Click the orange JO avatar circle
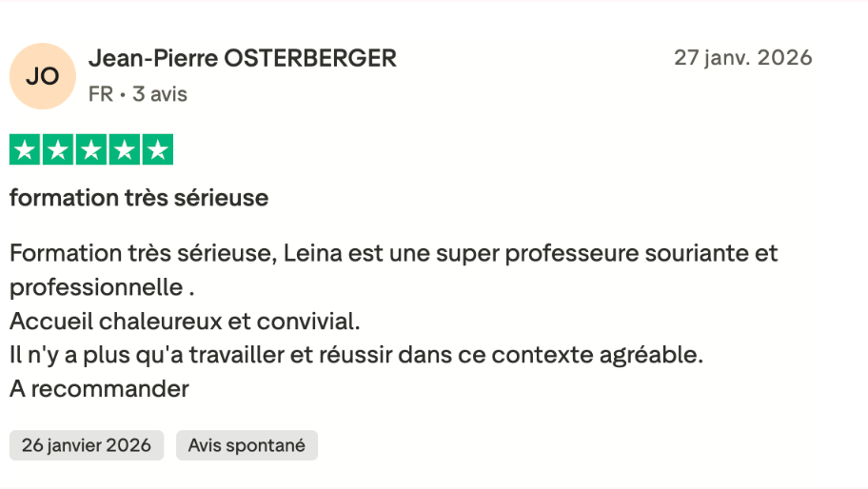The width and height of the screenshot is (868, 489). click(x=43, y=76)
